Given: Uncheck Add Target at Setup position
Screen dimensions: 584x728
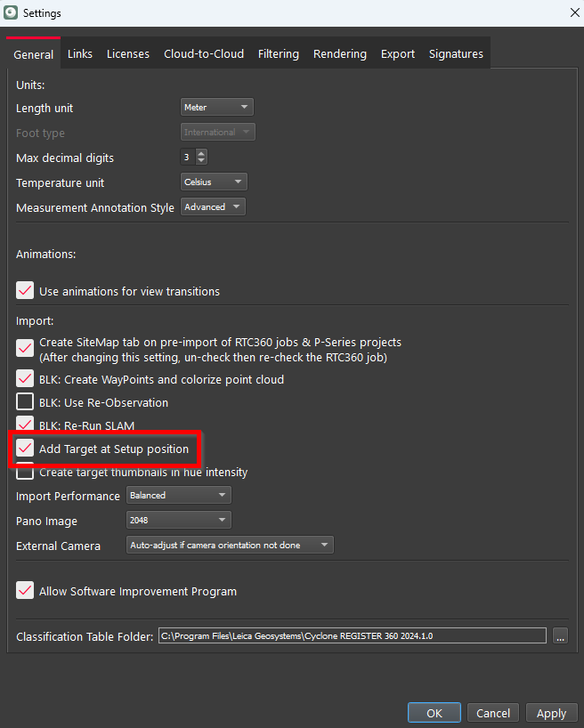Looking at the screenshot, I should click(x=25, y=449).
